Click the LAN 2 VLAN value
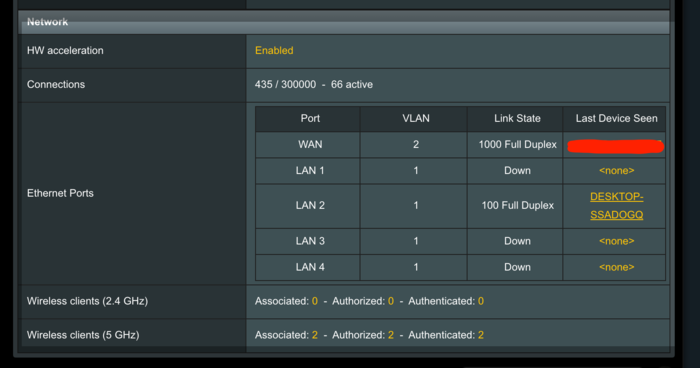This screenshot has width=700, height=368. pyautogui.click(x=416, y=205)
